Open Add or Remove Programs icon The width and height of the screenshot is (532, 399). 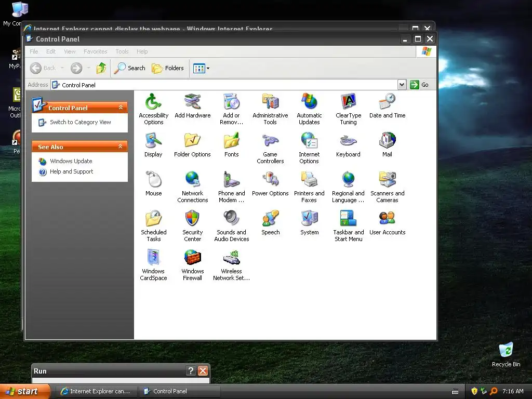231,109
